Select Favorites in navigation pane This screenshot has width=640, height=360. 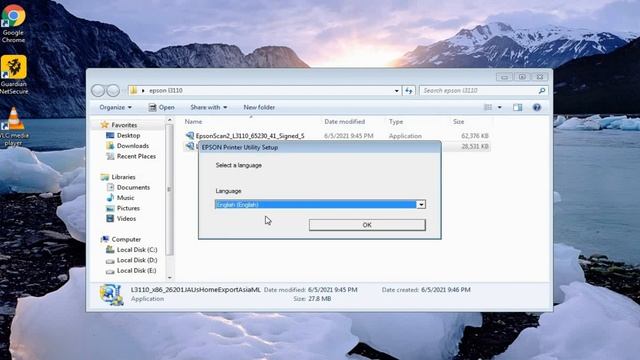[124, 125]
